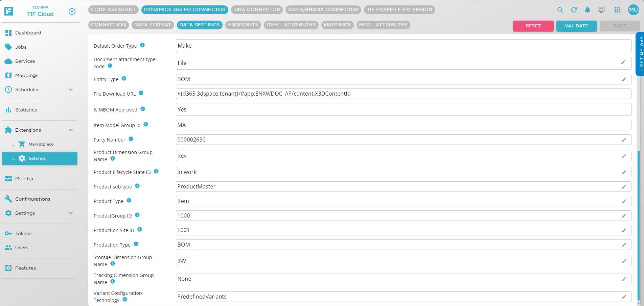Open the JIRA Connector tab
This screenshot has height=306, width=644.
click(257, 10)
